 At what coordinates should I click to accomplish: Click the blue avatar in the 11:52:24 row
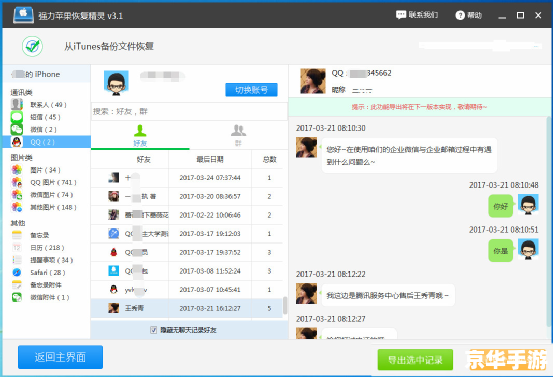click(113, 271)
